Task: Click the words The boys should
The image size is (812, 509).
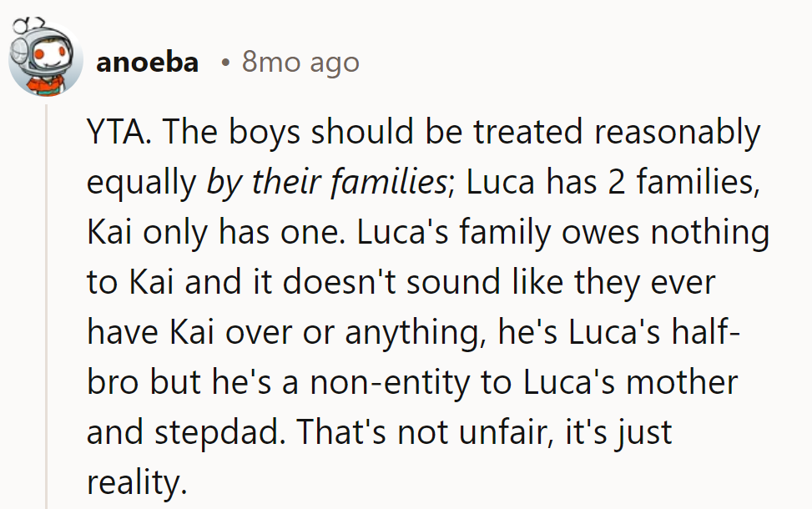Action: tap(259, 134)
